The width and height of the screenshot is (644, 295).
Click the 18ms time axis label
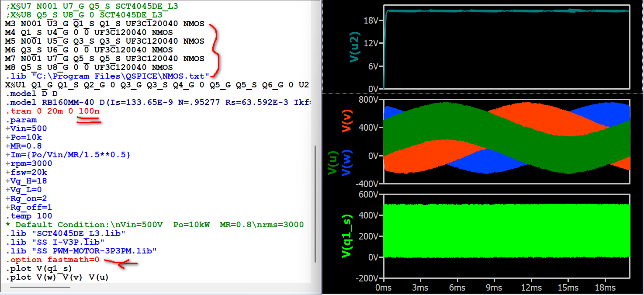point(605,288)
